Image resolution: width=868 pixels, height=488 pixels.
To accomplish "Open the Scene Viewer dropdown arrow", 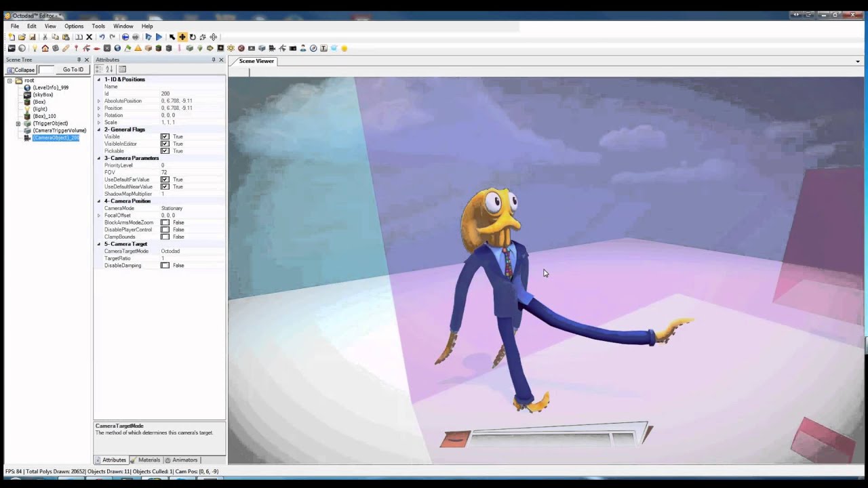I will point(859,62).
